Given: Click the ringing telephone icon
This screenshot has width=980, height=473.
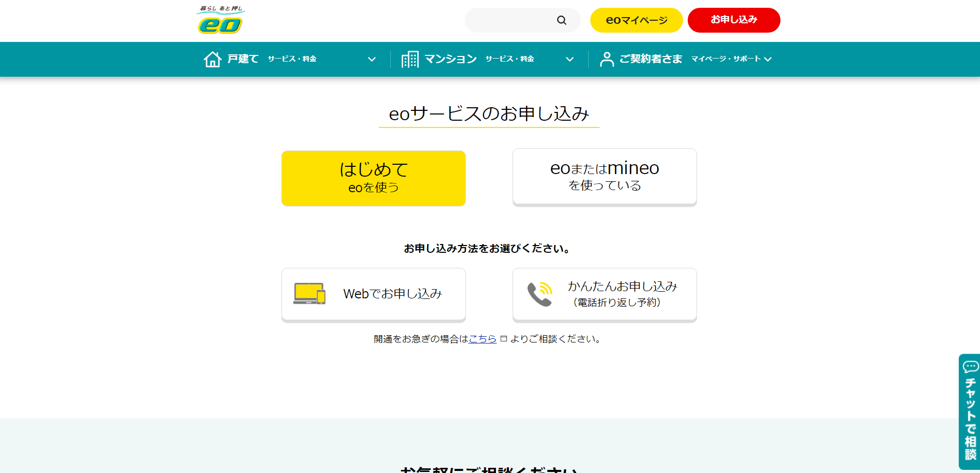Looking at the screenshot, I should point(539,294).
